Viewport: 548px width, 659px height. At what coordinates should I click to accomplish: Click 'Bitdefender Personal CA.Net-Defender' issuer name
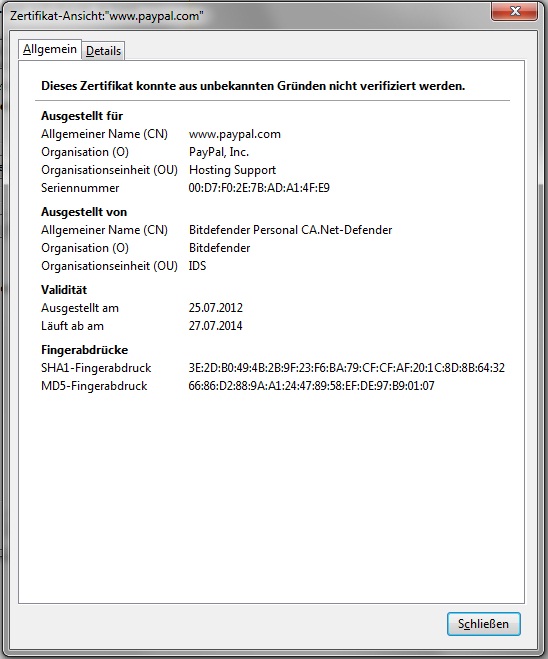290,230
